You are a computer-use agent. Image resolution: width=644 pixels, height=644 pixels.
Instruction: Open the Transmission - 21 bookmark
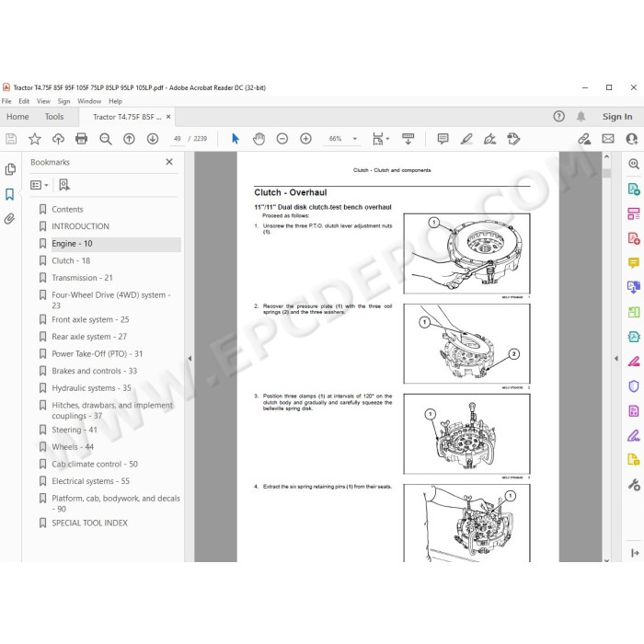[82, 278]
